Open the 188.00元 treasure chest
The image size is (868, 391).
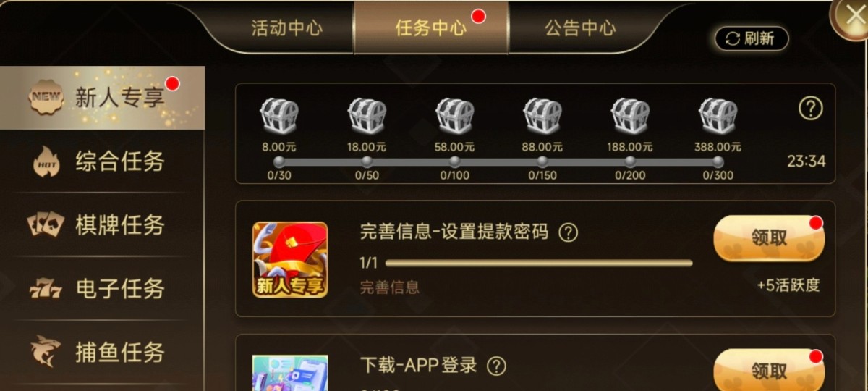tap(630, 117)
